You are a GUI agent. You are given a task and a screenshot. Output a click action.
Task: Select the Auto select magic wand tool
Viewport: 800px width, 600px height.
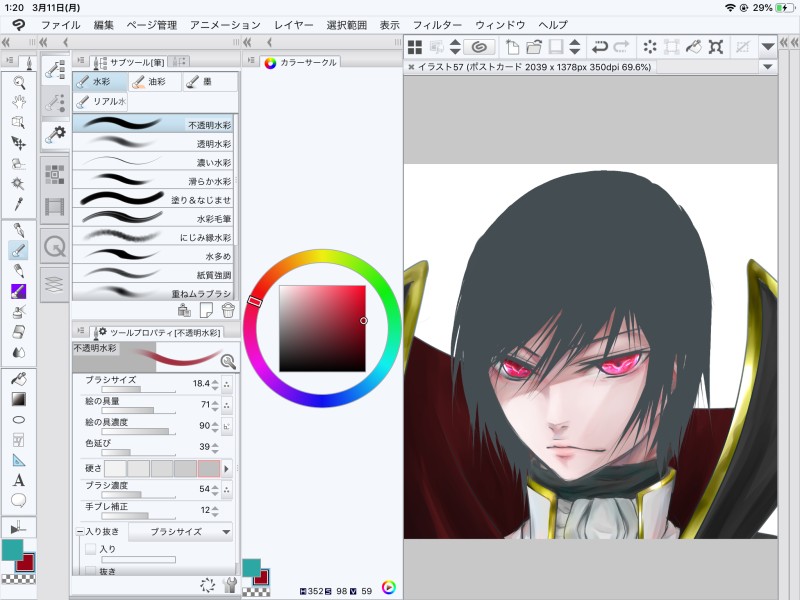19,183
